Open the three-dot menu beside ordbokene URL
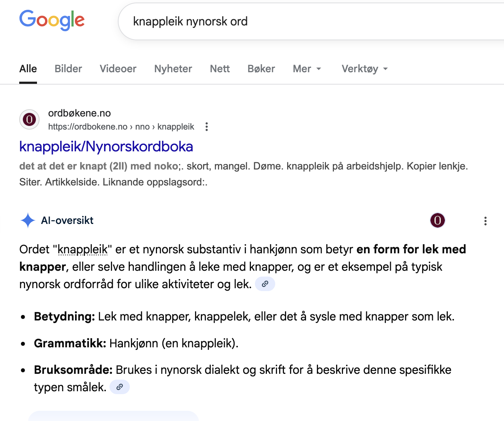 pos(207,127)
